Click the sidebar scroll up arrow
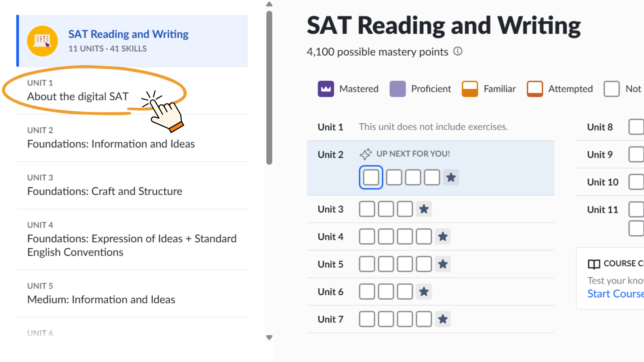 point(269,4)
